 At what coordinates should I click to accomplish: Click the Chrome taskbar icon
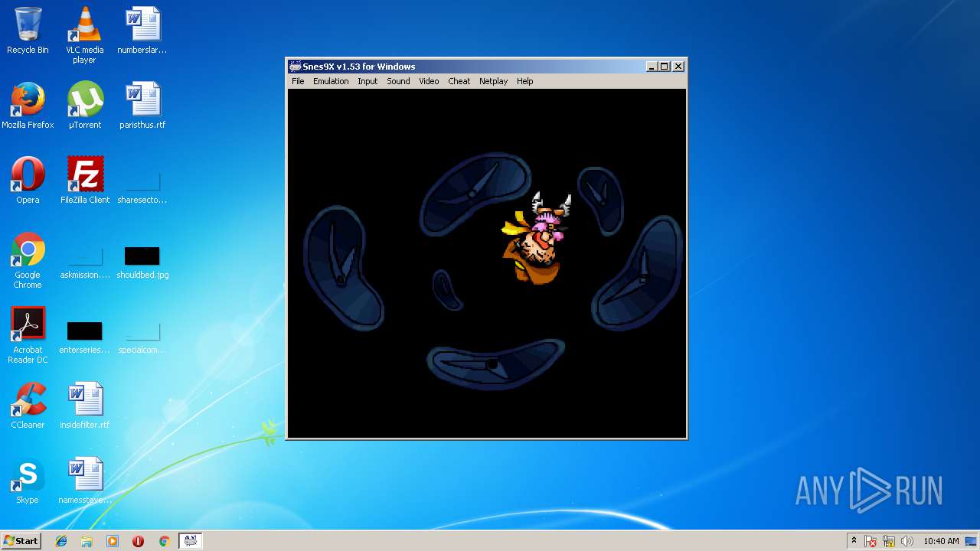(164, 541)
